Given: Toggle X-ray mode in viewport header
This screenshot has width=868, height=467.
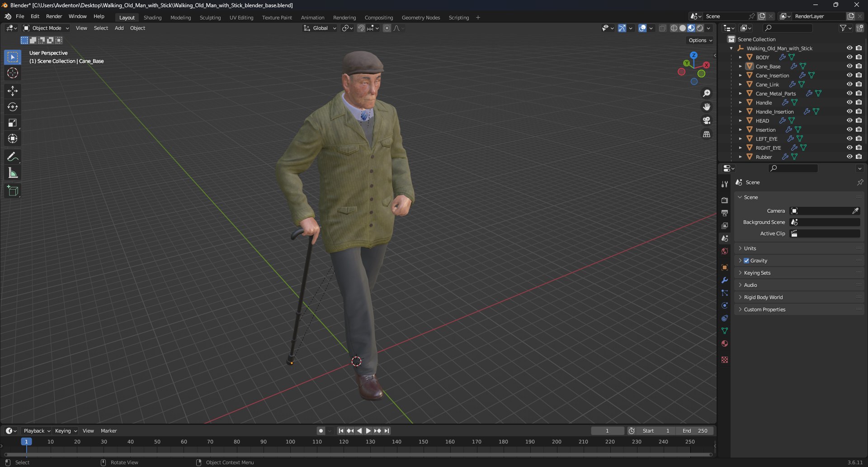Looking at the screenshot, I should point(663,28).
